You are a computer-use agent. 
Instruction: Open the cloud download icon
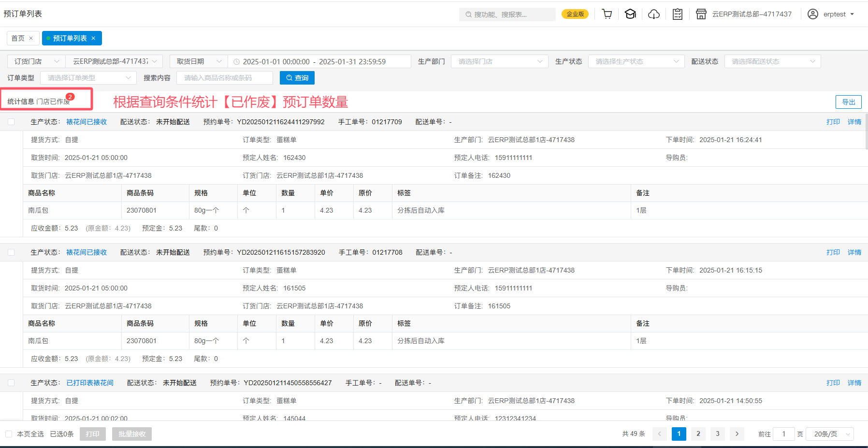654,14
